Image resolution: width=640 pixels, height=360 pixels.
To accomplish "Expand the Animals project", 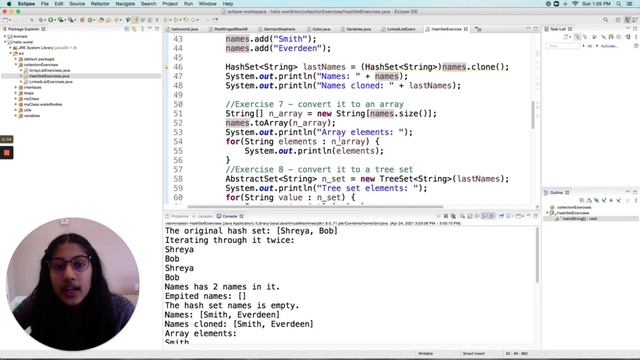I will (x=5, y=36).
